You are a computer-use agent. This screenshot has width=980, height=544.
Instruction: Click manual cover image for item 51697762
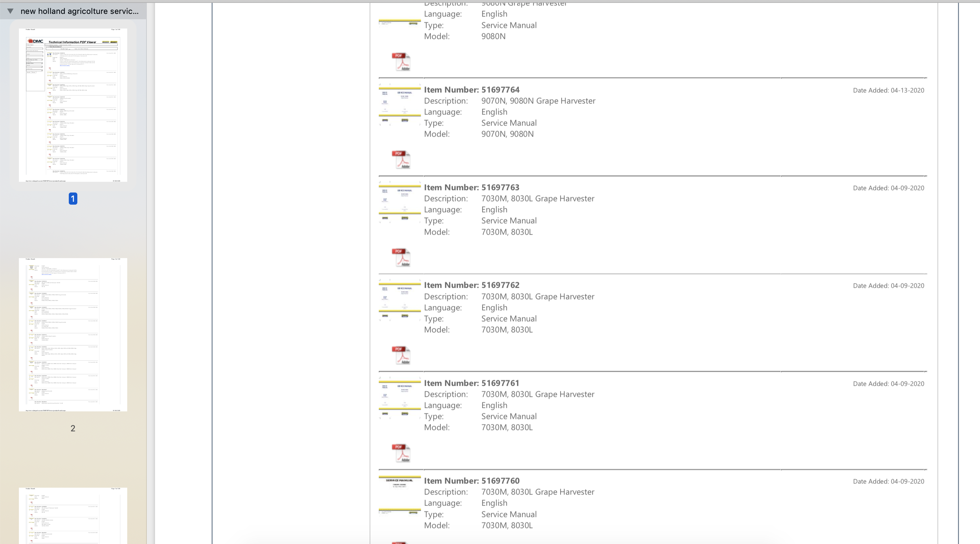click(x=399, y=301)
